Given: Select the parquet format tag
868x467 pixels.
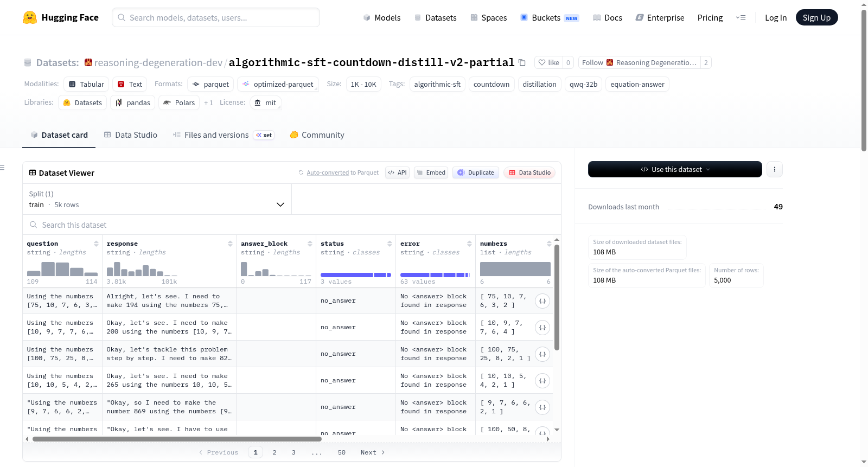Looking at the screenshot, I should click(210, 84).
